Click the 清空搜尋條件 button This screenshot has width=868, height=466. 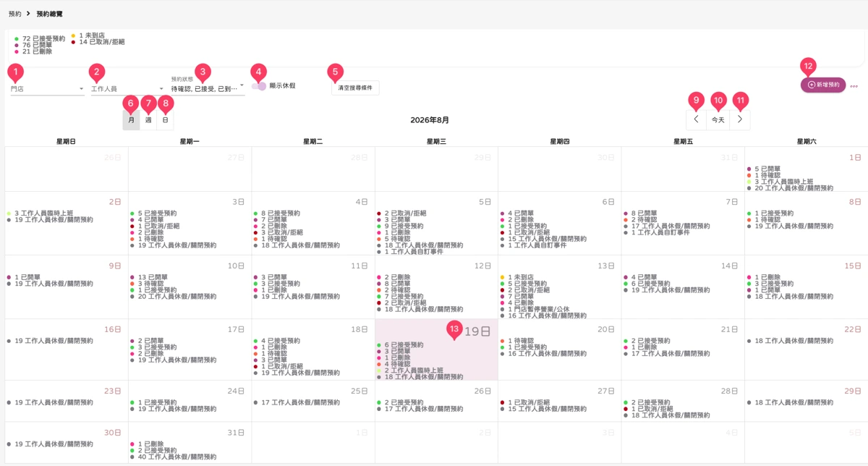[x=355, y=88]
